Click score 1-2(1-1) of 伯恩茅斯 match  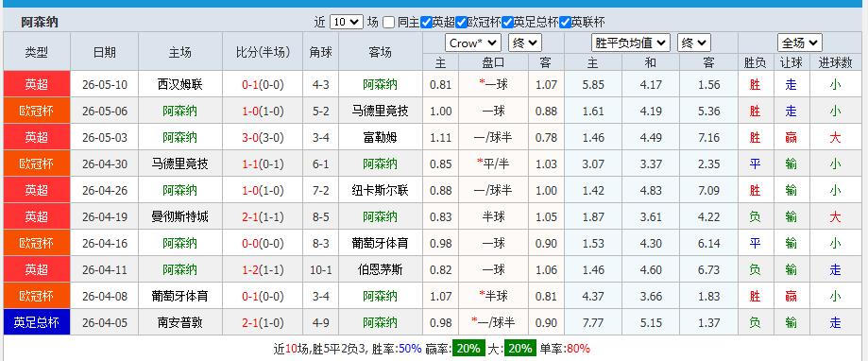pyautogui.click(x=263, y=269)
